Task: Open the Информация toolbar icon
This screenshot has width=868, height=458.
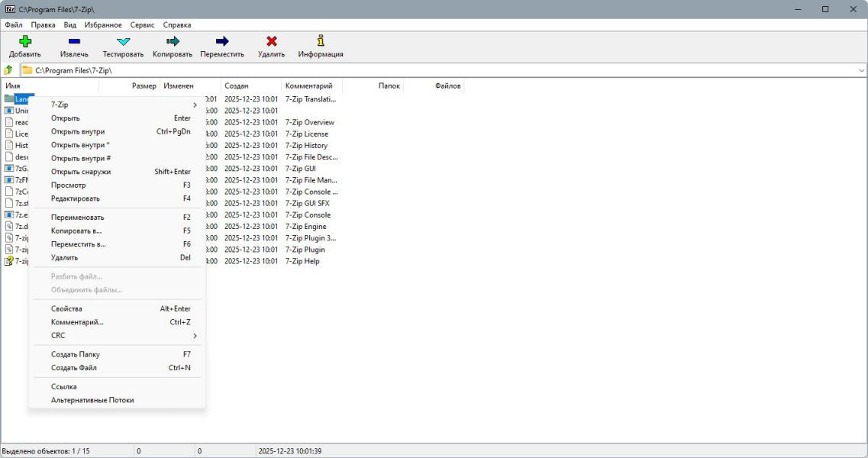Action: click(x=321, y=41)
